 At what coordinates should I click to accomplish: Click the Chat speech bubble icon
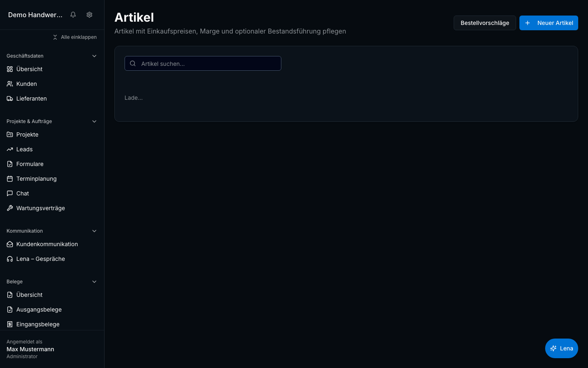pos(10,193)
